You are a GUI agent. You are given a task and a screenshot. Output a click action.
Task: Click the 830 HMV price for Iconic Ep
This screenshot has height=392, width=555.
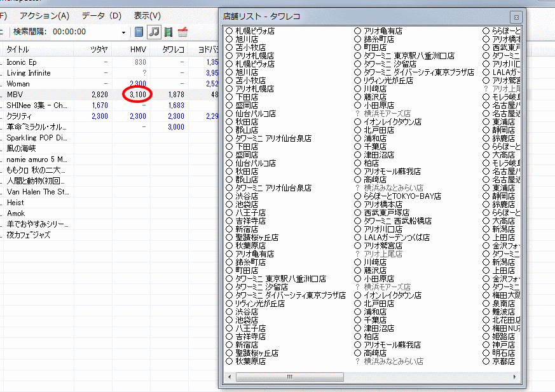pyautogui.click(x=140, y=62)
